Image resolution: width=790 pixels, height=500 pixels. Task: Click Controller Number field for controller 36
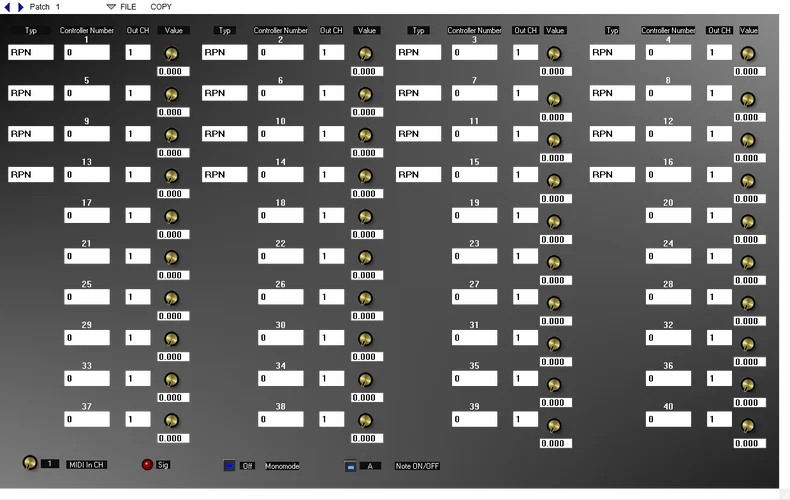[x=668, y=379]
